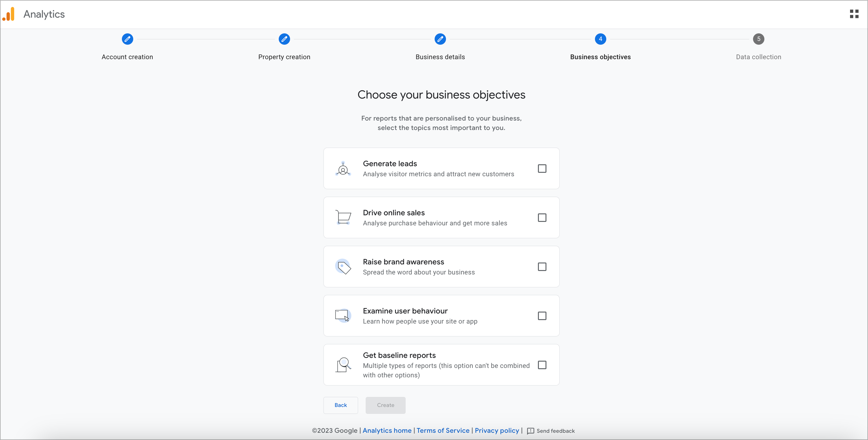Click the Create button
Screen dimensions: 868x440
click(385, 405)
